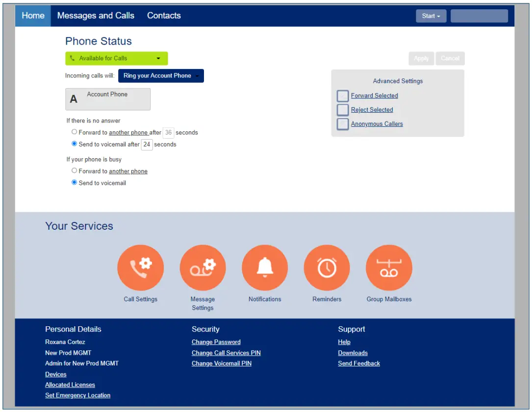The width and height of the screenshot is (532, 412).
Task: Click the Cancel button
Action: pos(450,58)
